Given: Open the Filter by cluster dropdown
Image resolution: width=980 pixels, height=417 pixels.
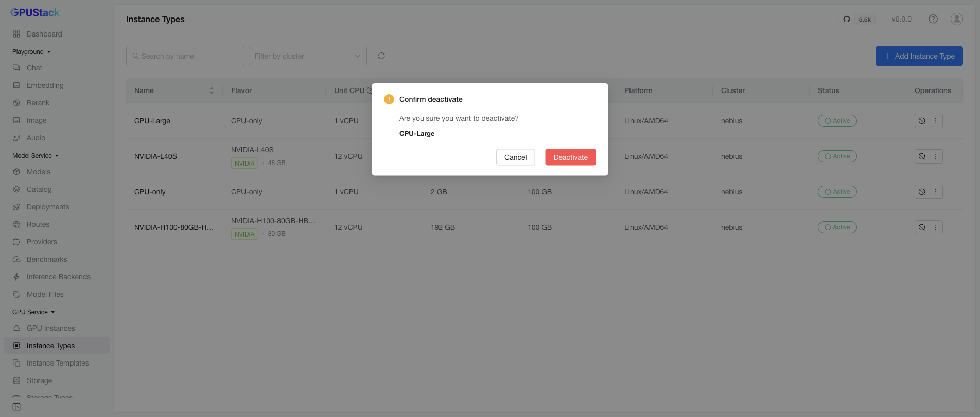Looking at the screenshot, I should tap(308, 56).
